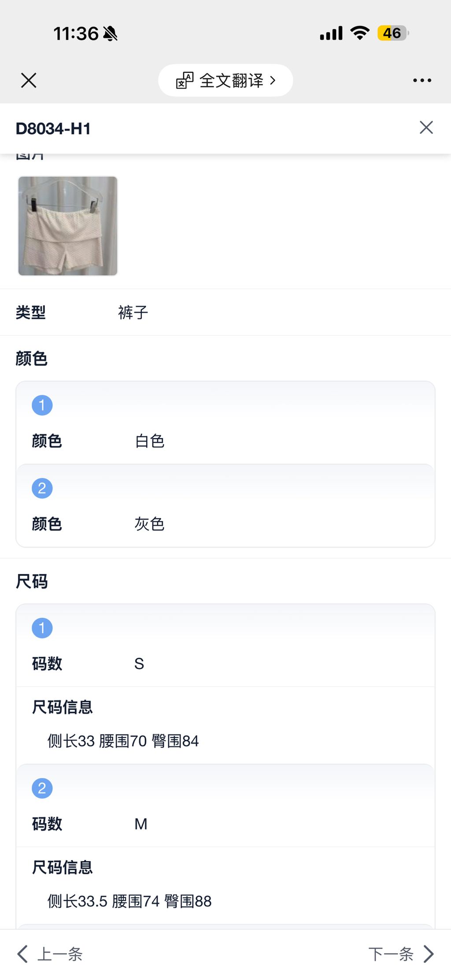Tap the size S value field

[139, 663]
